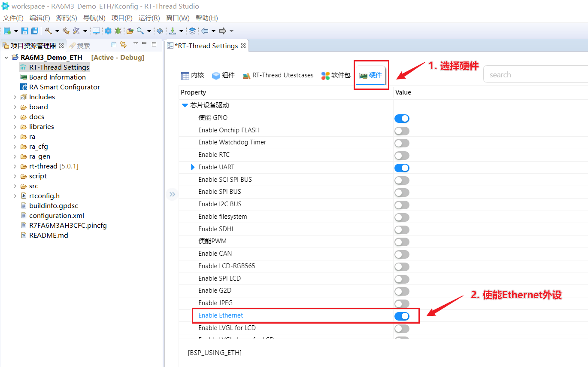588x367 pixels.
Task: Switch to the 软件包 tab
Action: pos(336,75)
